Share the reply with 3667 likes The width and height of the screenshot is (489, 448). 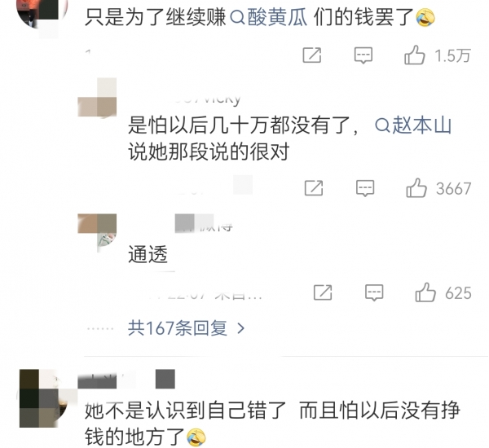click(314, 188)
